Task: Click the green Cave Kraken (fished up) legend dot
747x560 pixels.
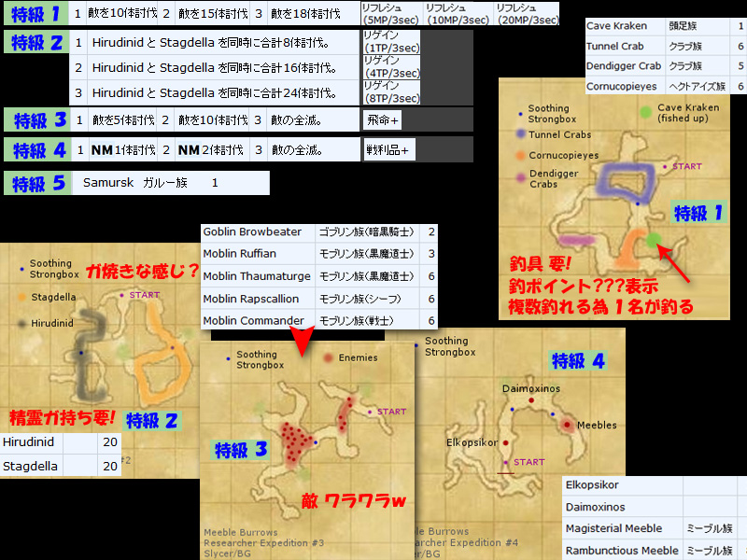Action: (645, 112)
